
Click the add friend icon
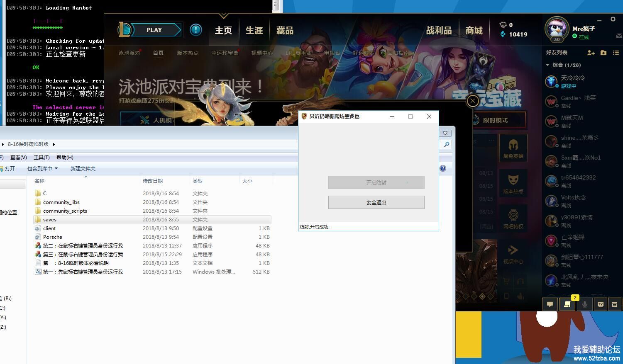coord(591,53)
